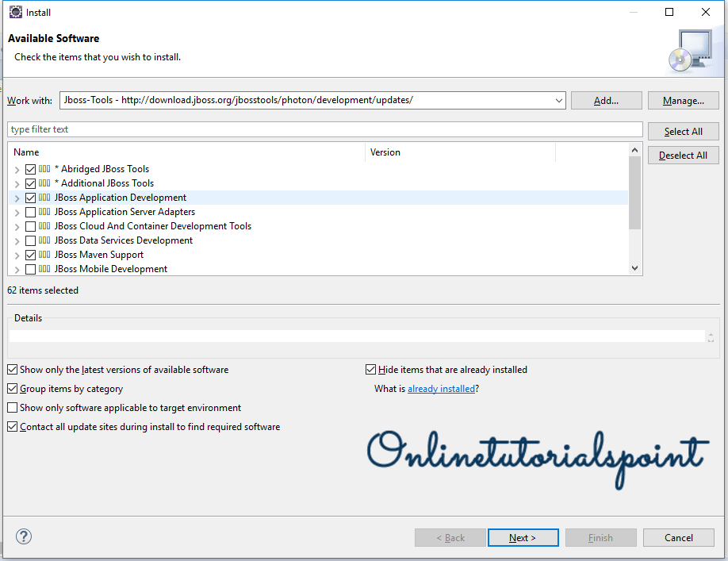Click the JBoss Data Services Development category icon

pyautogui.click(x=45, y=240)
